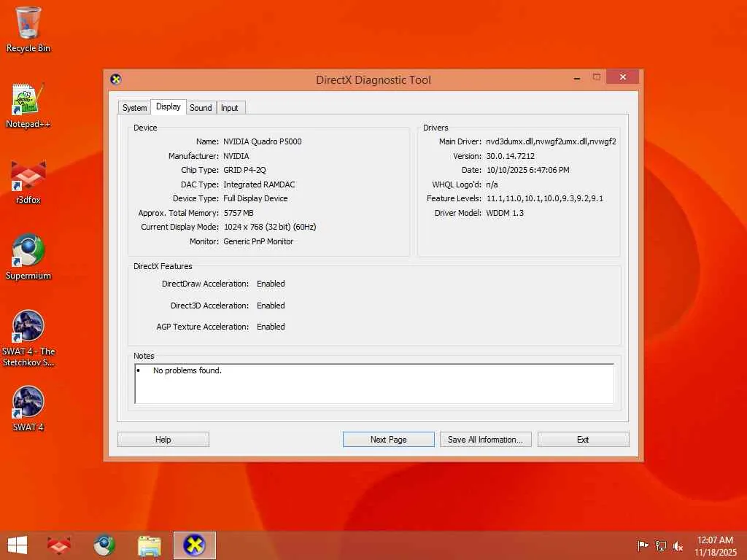Image resolution: width=747 pixels, height=560 pixels.
Task: Minimize the DirectX Diagnostic Tool window
Action: coord(577,77)
